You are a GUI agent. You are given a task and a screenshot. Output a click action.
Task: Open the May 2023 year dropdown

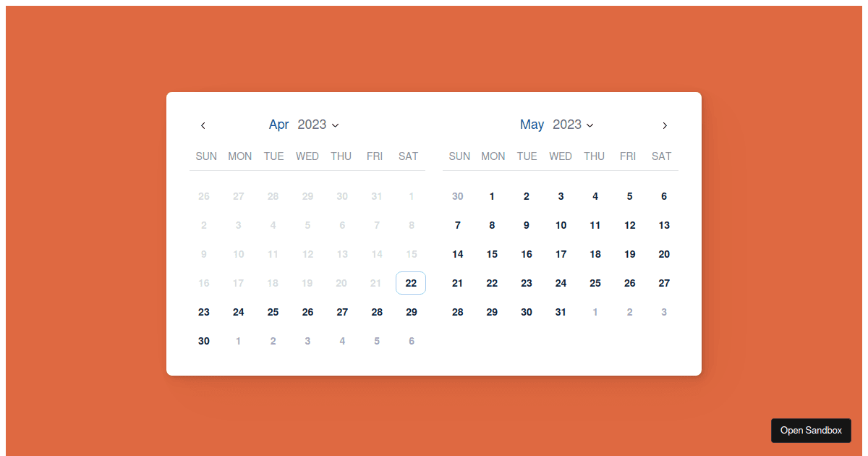click(x=573, y=124)
